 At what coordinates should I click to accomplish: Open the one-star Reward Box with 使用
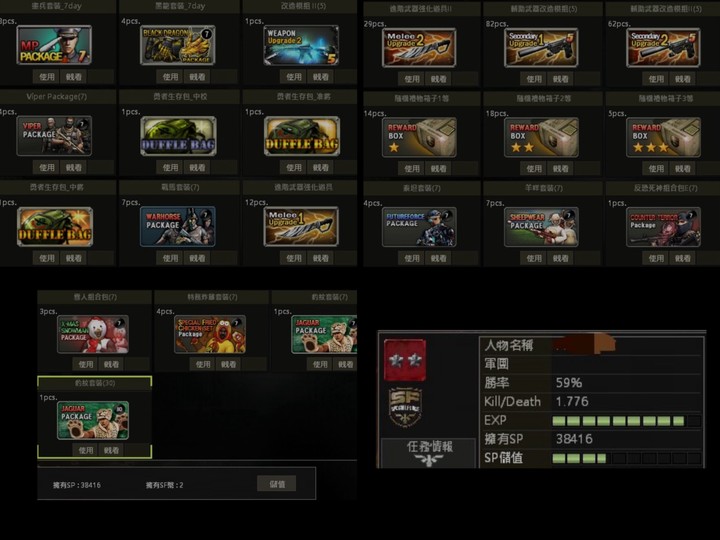(x=411, y=169)
